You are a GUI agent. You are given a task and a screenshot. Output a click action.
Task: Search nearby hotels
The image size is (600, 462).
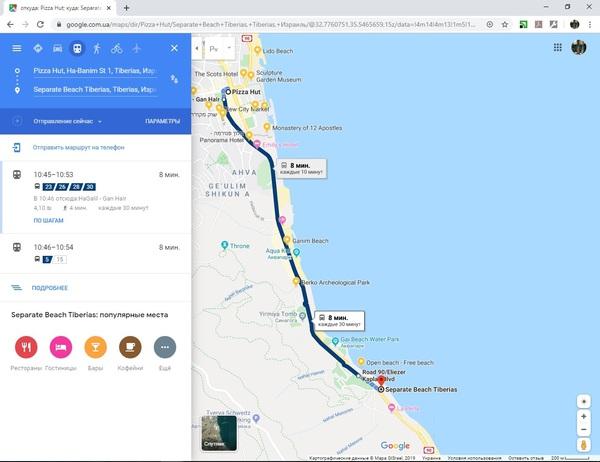[61, 347]
